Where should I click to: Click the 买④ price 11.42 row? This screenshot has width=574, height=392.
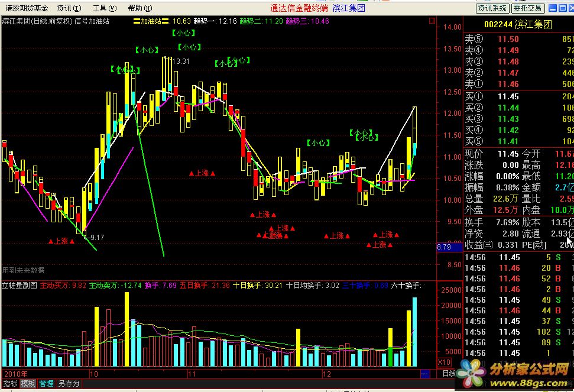518,130
